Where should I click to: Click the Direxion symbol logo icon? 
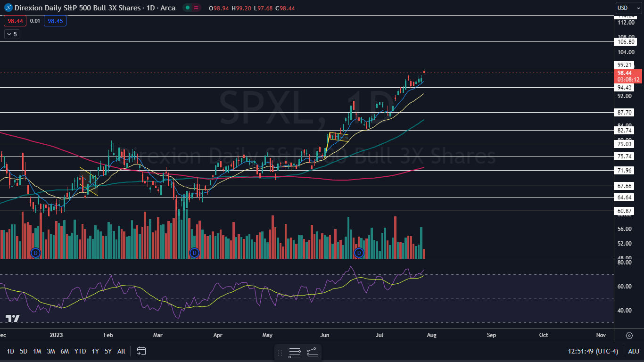8,8
